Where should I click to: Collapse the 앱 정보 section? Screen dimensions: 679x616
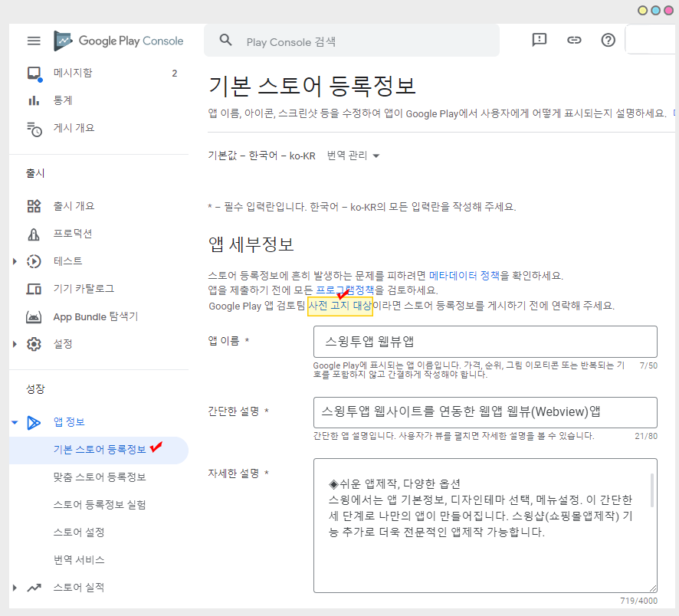point(15,422)
